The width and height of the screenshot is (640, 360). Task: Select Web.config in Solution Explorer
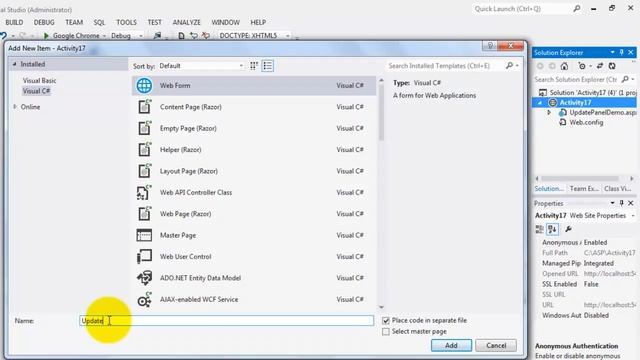[x=586, y=122]
